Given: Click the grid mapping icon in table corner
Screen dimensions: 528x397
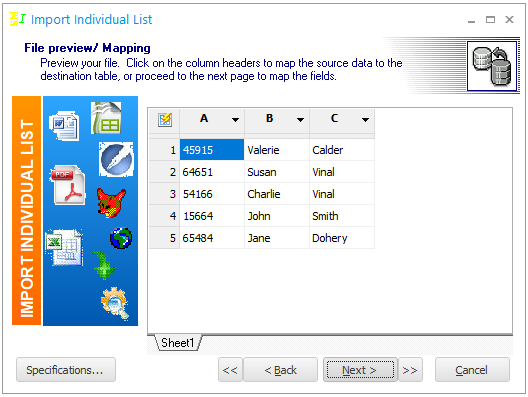Looking at the screenshot, I should click(165, 120).
